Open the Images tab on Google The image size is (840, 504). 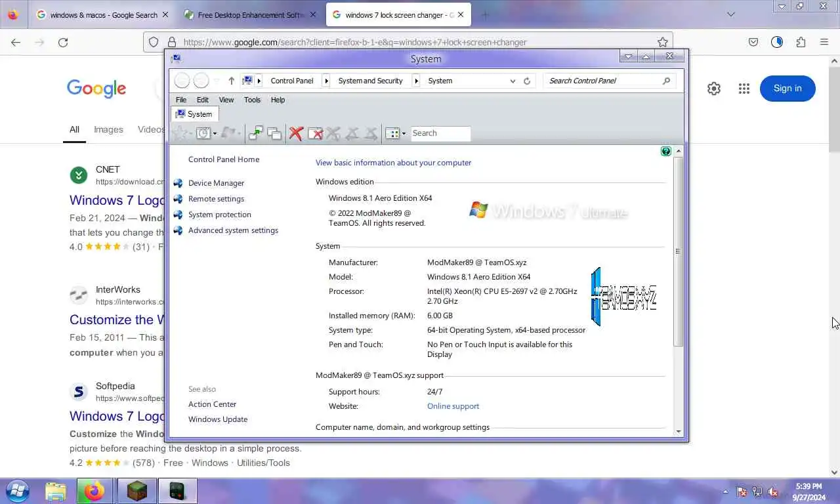pyautogui.click(x=108, y=129)
